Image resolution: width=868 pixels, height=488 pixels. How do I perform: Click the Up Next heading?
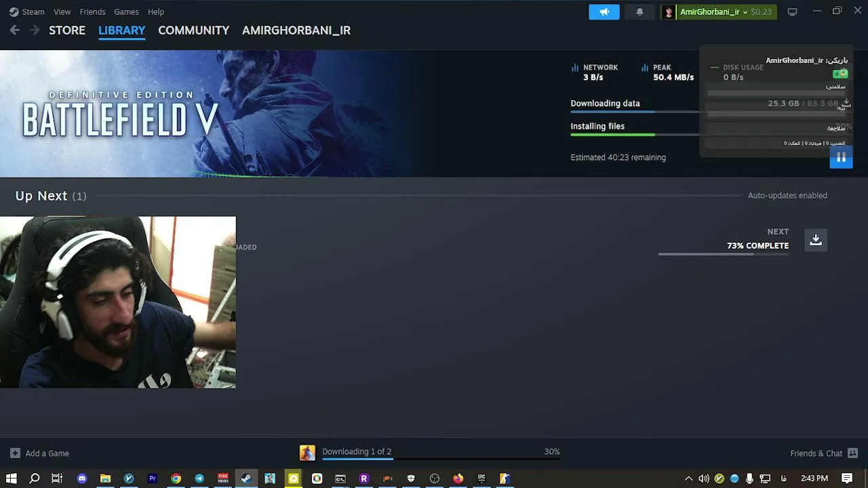[51, 196]
